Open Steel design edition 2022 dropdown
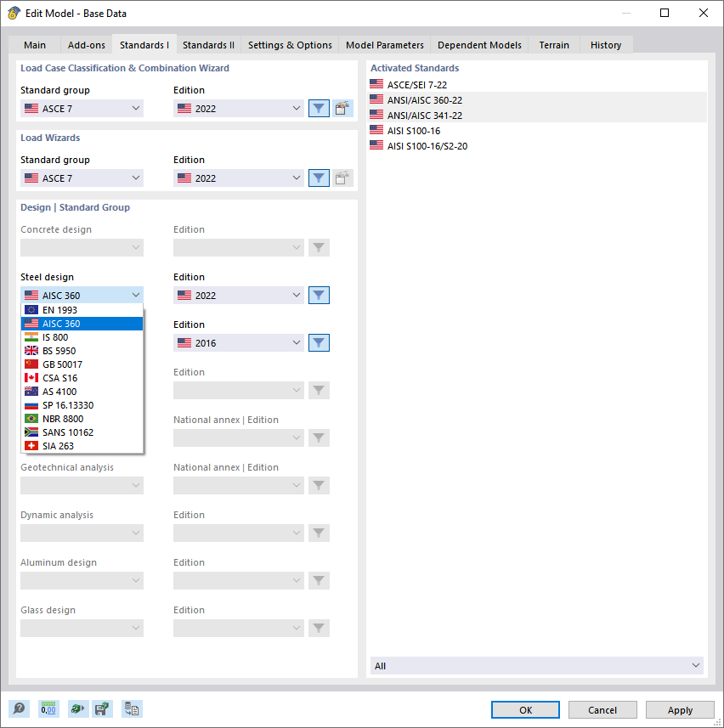The height and width of the screenshot is (728, 724). 239,296
